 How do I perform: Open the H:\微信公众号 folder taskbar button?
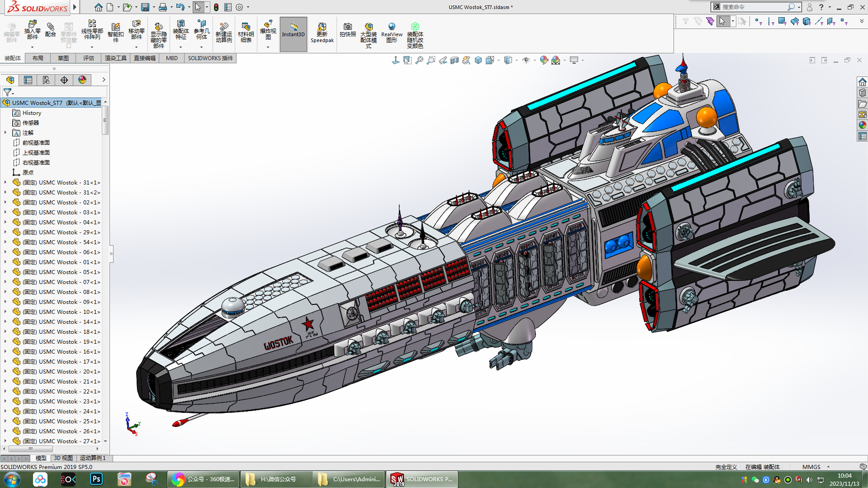pyautogui.click(x=275, y=479)
